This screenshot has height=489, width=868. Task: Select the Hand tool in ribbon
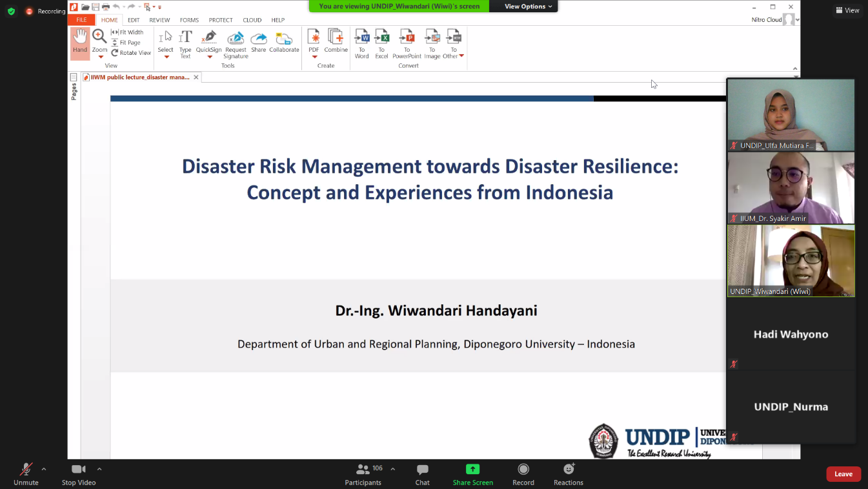(80, 43)
